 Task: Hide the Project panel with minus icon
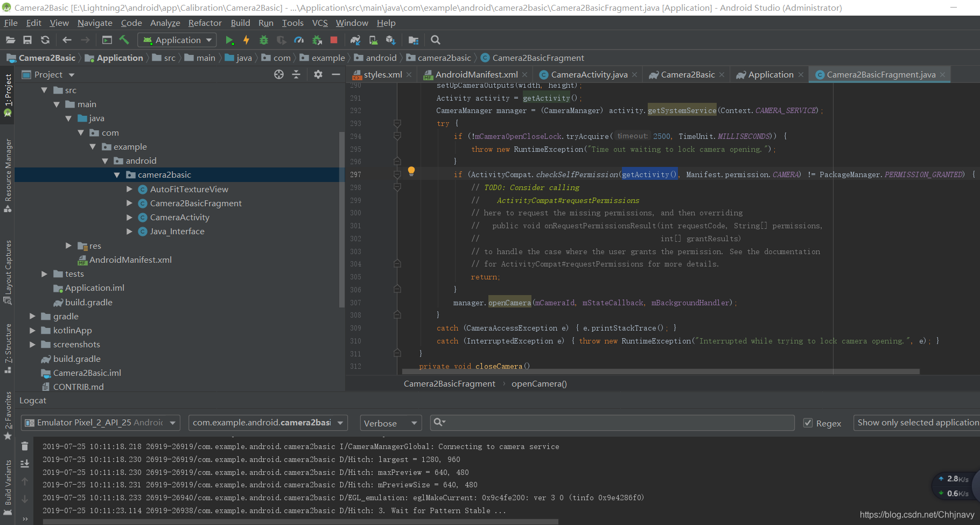(x=336, y=74)
